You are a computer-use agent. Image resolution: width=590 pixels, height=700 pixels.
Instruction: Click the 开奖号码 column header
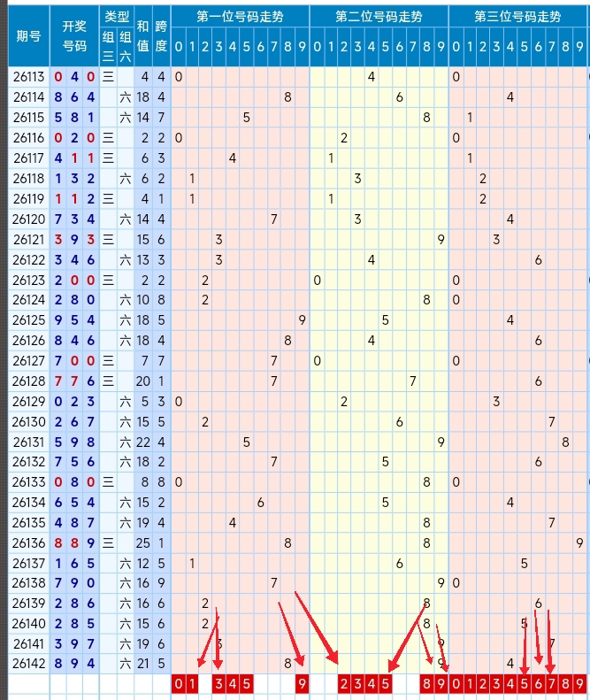click(x=74, y=35)
